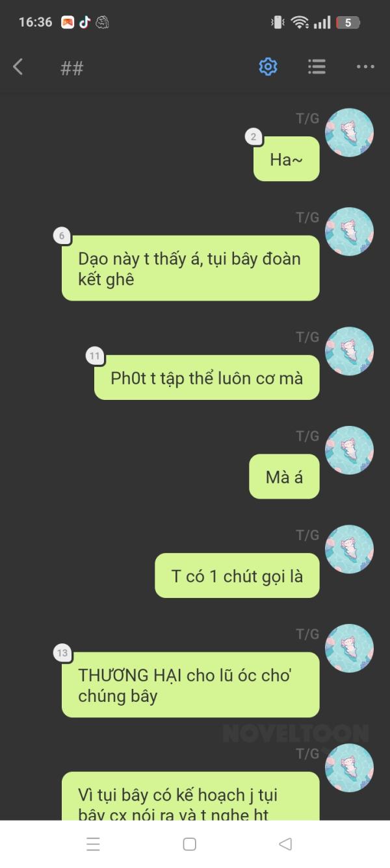Tap the Android back triangle button
This screenshot has height=868, width=390.
285,844
